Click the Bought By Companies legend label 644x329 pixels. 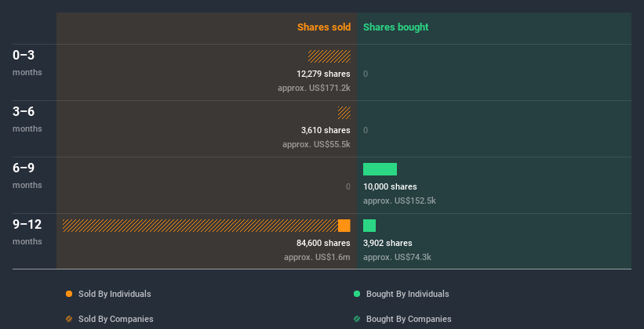pyautogui.click(x=409, y=319)
